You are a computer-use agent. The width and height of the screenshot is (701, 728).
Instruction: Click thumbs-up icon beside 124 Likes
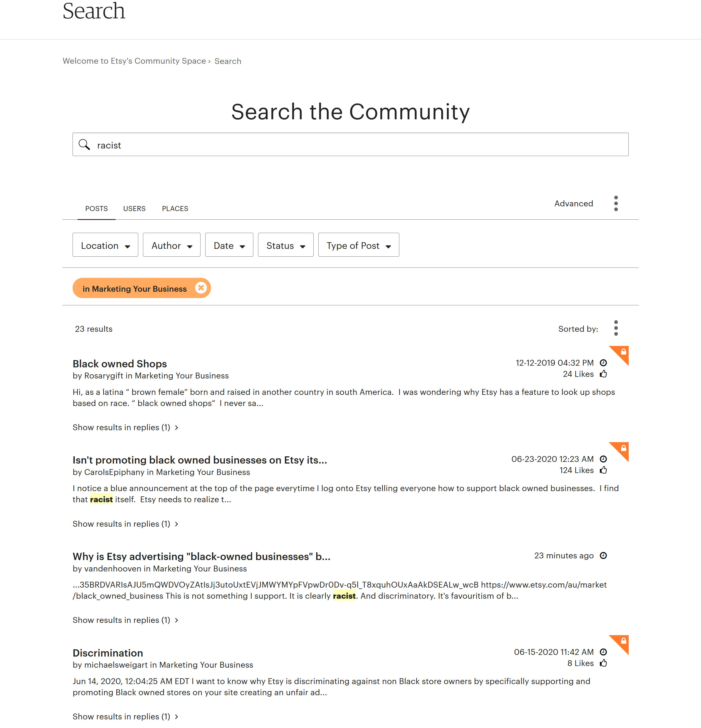(603, 470)
